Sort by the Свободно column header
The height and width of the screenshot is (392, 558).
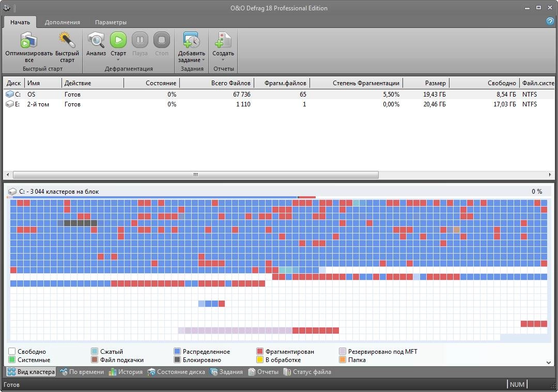[x=484, y=83]
